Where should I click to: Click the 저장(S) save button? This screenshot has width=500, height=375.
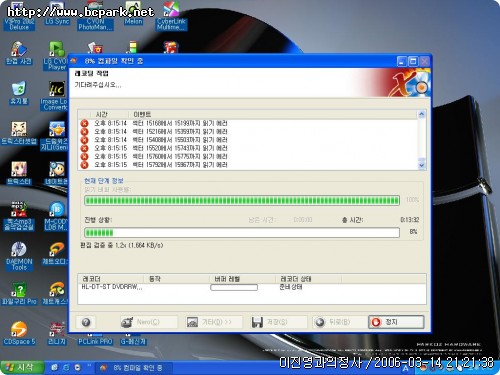click(278, 322)
